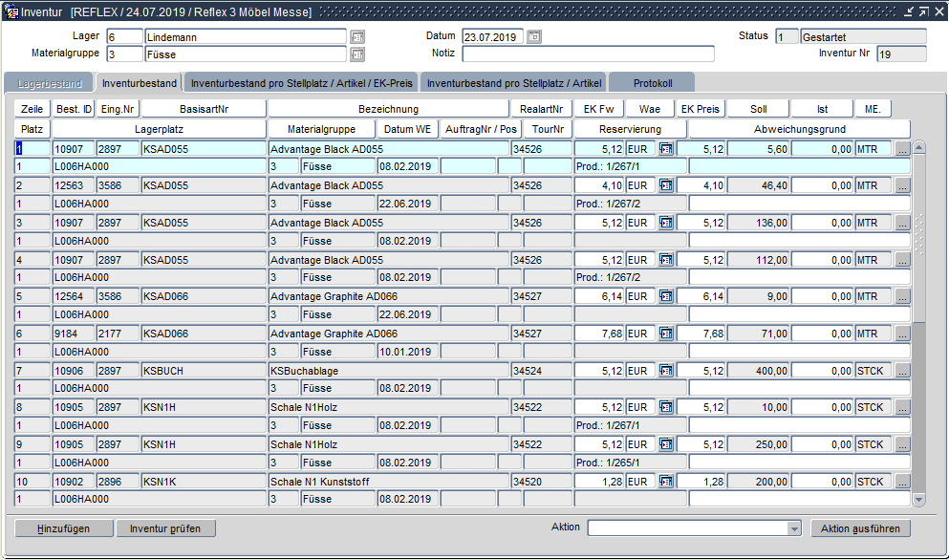The height and width of the screenshot is (560, 949).
Task: Click the Aktion ausführen button
Action: pyautogui.click(x=860, y=528)
